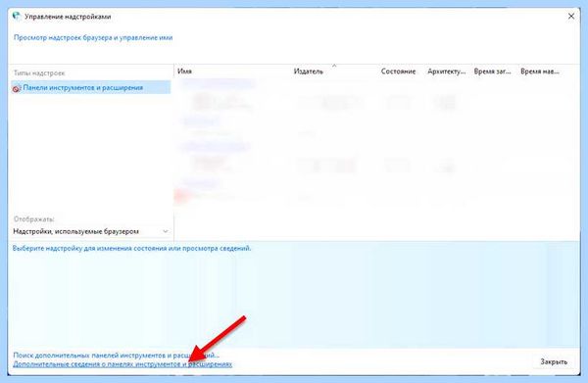The height and width of the screenshot is (383, 588).
Task: Click 'Выберите надстройку для изменения состояния' text
Action: (131, 248)
